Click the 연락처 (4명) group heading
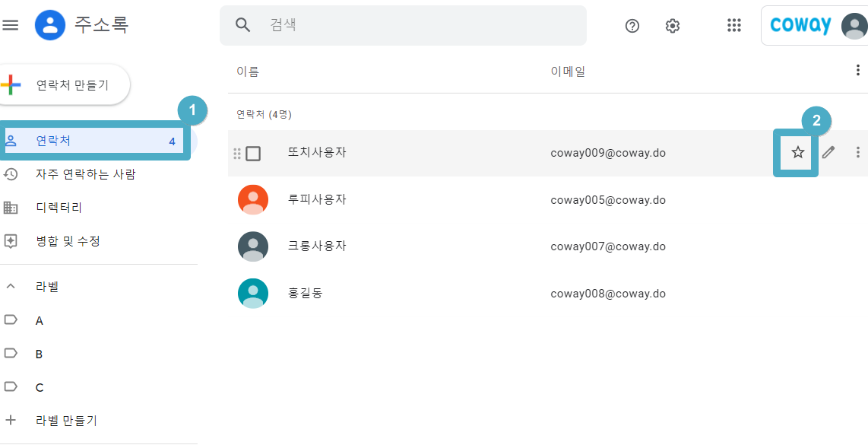This screenshot has width=868, height=445. coord(264,115)
